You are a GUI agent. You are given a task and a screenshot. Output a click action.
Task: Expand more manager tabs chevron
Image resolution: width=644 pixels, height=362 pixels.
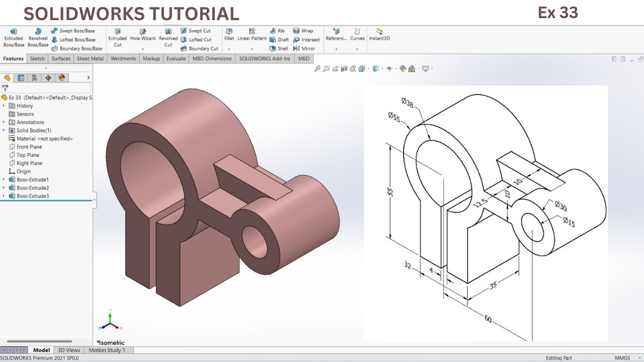[89, 78]
